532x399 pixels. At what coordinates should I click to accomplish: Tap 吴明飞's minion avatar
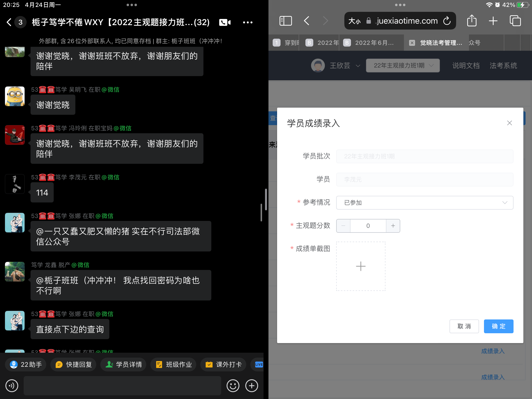(x=15, y=96)
